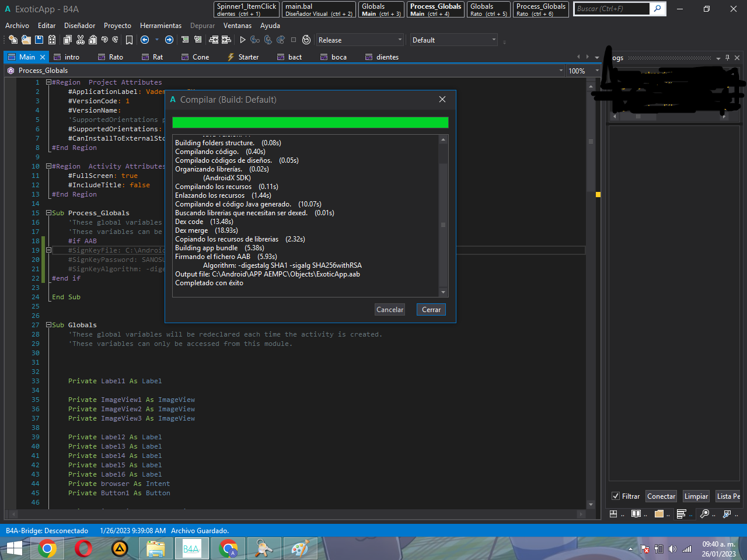747x560 pixels.
Task: Toggle bookmark using the toolbar bookmark icon
Action: [x=129, y=40]
